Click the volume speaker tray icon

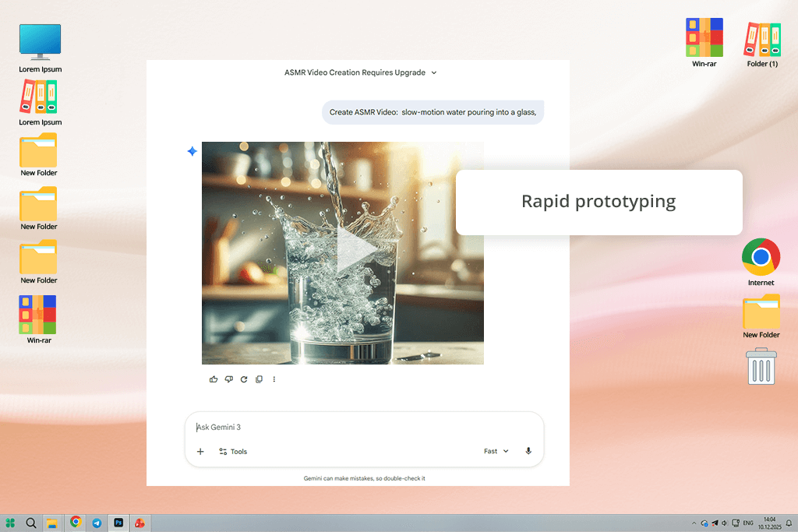[725, 523]
